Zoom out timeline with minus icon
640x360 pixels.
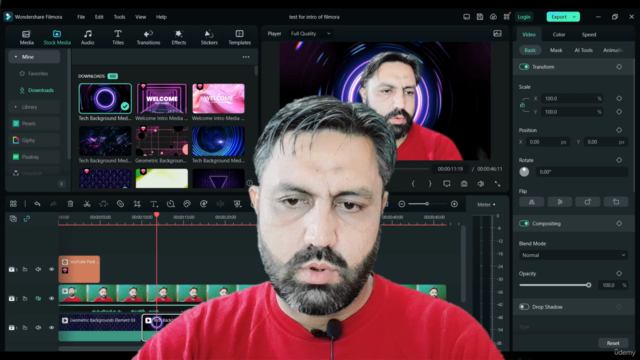pyautogui.click(x=402, y=204)
